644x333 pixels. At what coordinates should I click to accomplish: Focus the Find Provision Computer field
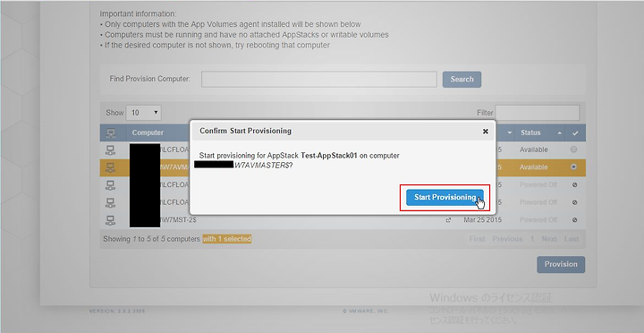318,80
